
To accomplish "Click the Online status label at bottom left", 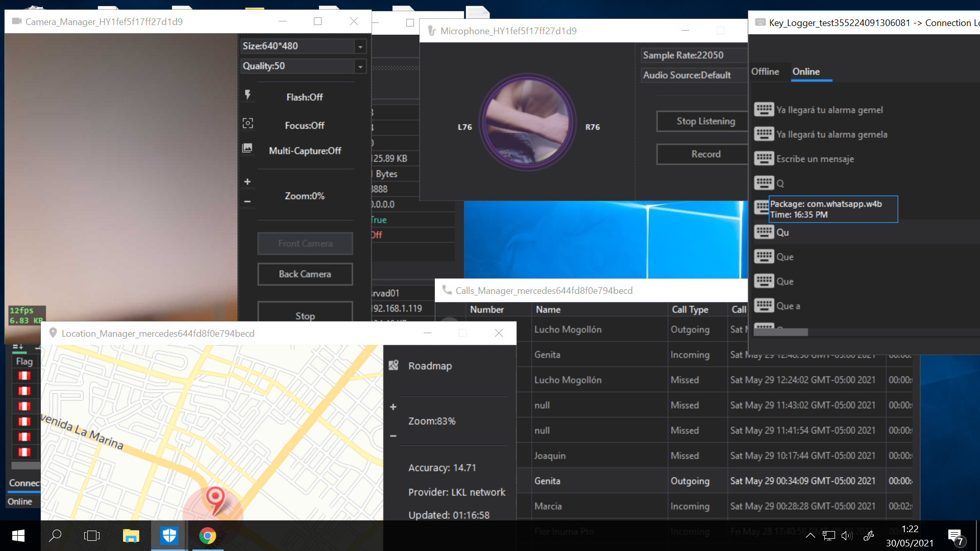I will pyautogui.click(x=20, y=502).
